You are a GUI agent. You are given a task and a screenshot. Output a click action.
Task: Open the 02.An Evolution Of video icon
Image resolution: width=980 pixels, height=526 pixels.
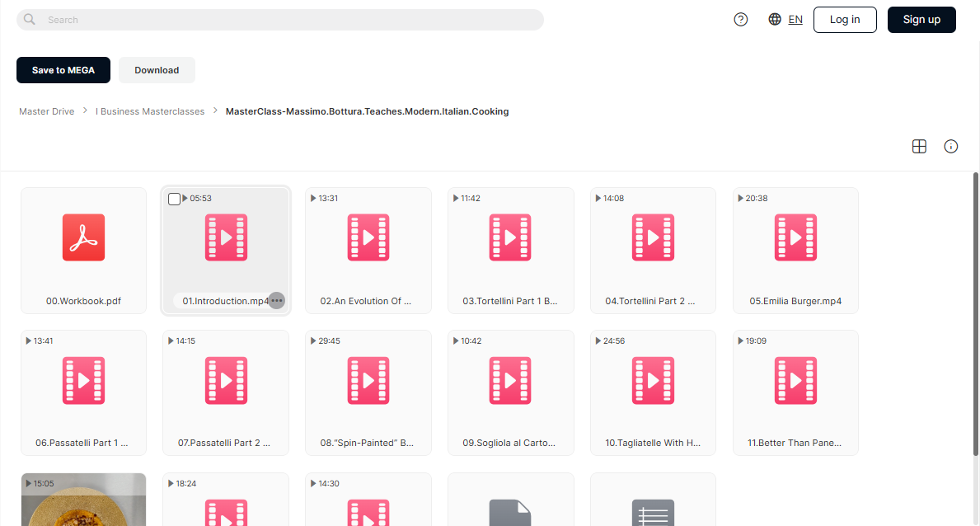point(368,237)
